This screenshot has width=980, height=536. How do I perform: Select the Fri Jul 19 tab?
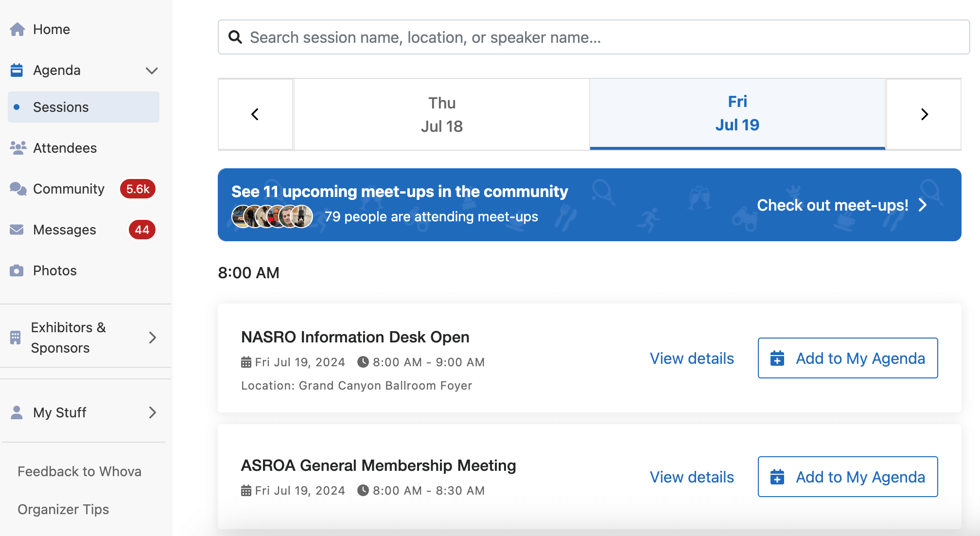(x=737, y=113)
